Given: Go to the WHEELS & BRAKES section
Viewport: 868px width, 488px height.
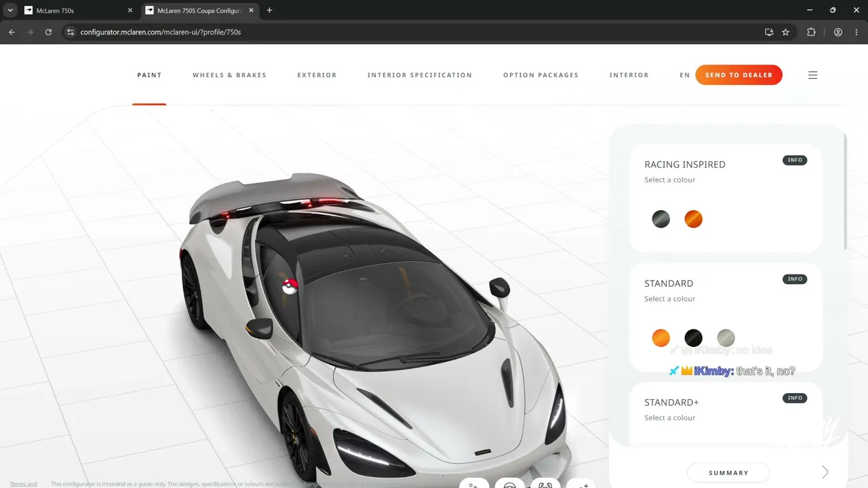Looking at the screenshot, I should point(229,75).
